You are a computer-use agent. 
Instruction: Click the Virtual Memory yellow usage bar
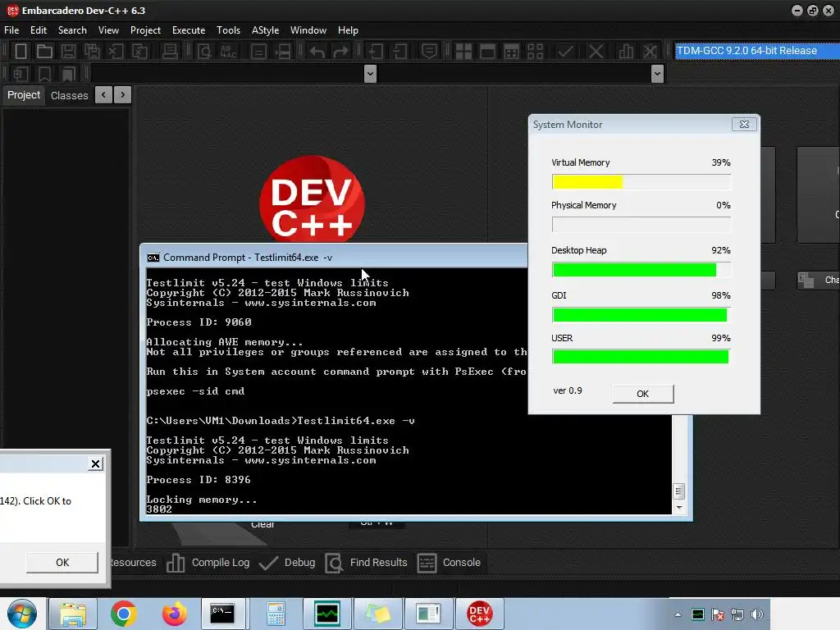pos(587,182)
